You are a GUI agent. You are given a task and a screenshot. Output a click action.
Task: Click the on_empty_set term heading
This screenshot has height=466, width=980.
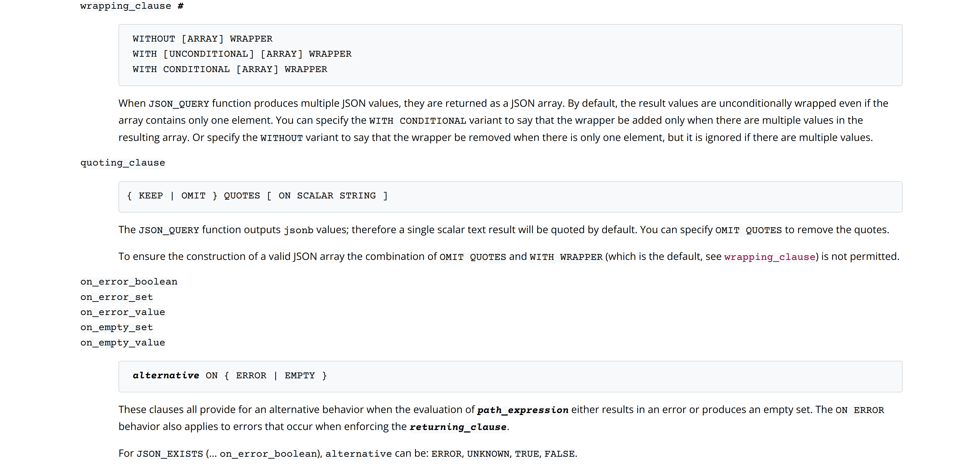[x=116, y=327]
